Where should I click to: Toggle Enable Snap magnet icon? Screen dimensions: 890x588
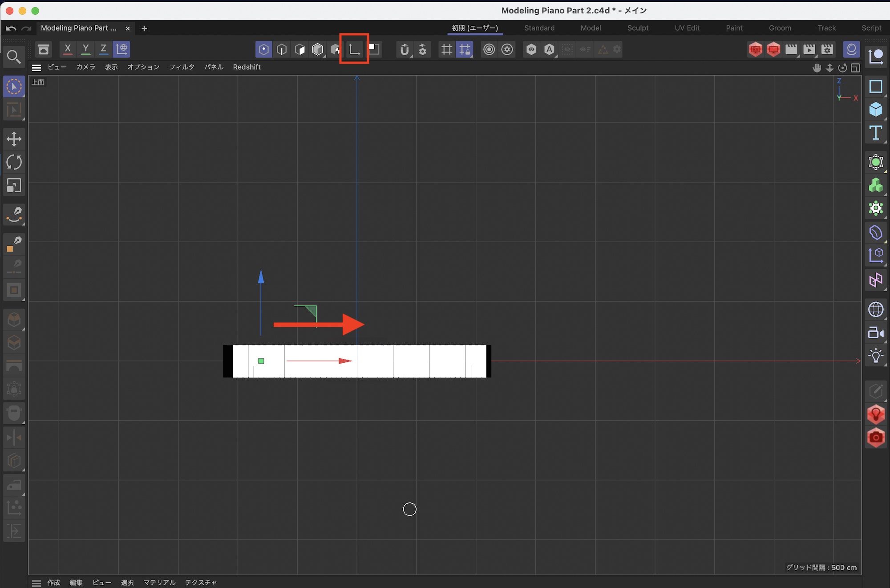coord(404,49)
